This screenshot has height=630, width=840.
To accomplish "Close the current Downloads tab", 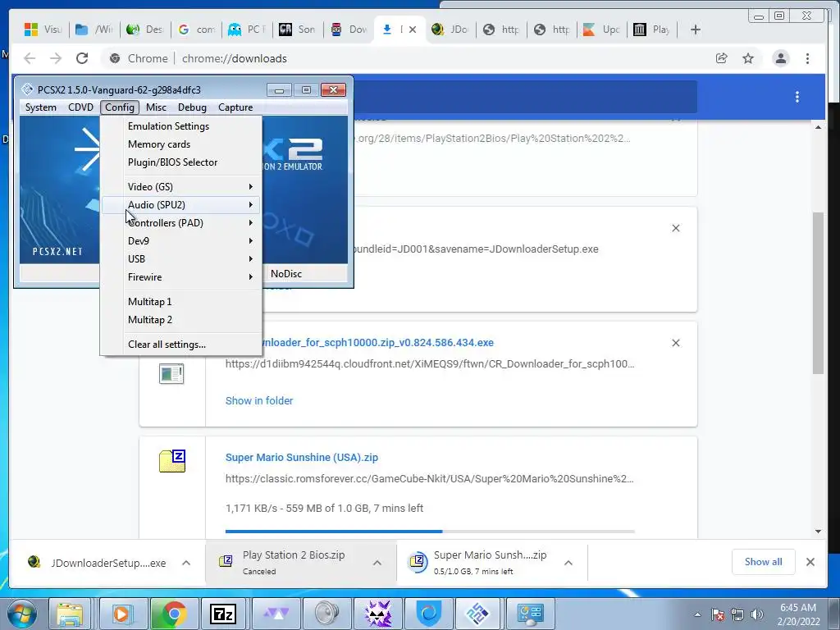I will click(413, 30).
